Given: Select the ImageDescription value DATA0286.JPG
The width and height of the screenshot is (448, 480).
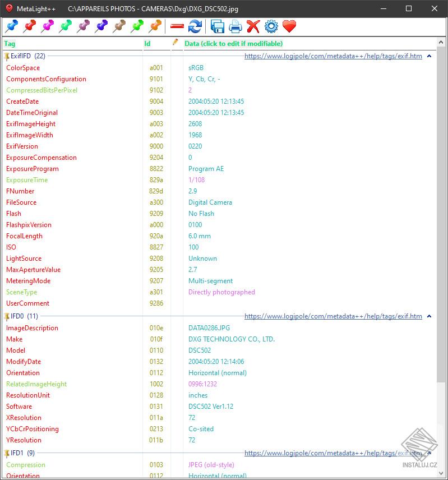Looking at the screenshot, I should (209, 328).
